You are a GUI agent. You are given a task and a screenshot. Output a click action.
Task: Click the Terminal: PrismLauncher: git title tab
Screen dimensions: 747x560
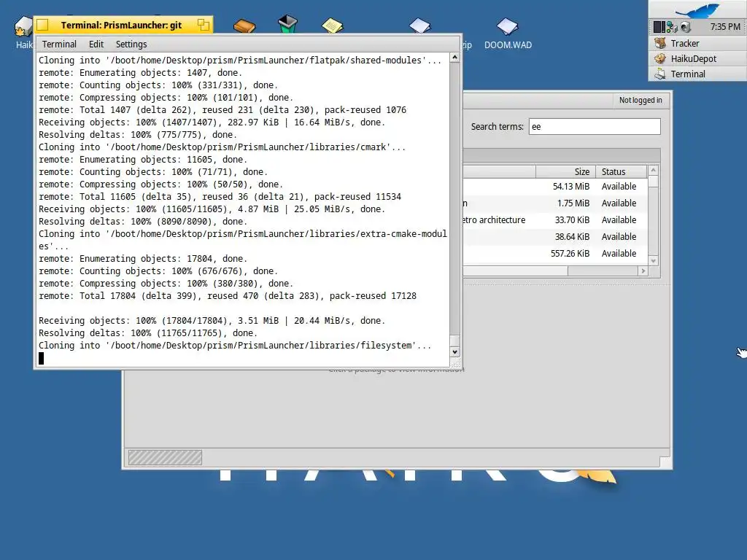pos(123,25)
